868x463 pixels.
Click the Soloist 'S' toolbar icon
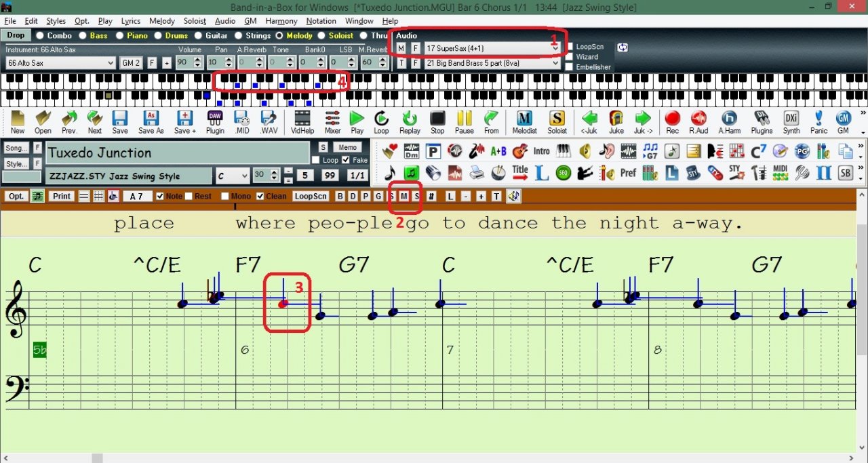557,122
